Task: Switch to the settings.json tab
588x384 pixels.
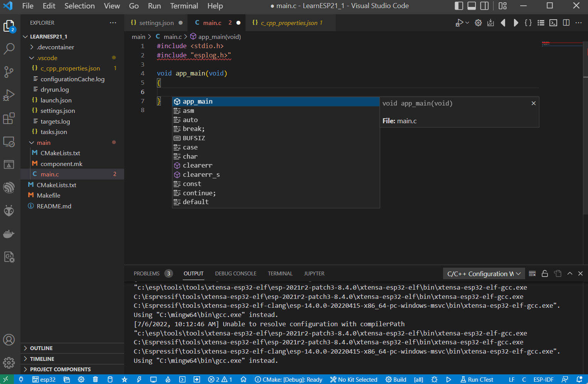Action: point(156,23)
